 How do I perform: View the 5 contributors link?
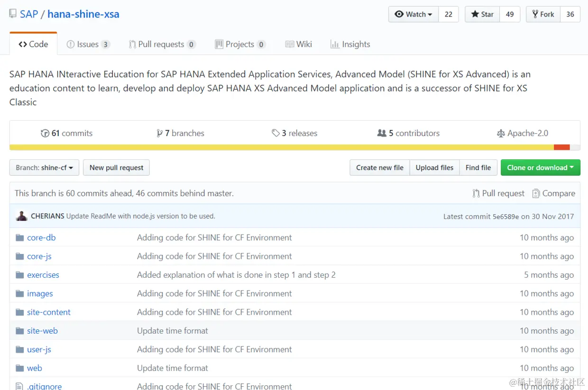pyautogui.click(x=408, y=133)
